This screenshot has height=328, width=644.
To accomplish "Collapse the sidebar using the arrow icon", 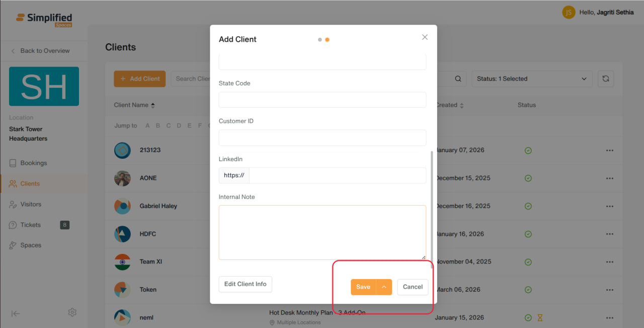I will 16,313.
